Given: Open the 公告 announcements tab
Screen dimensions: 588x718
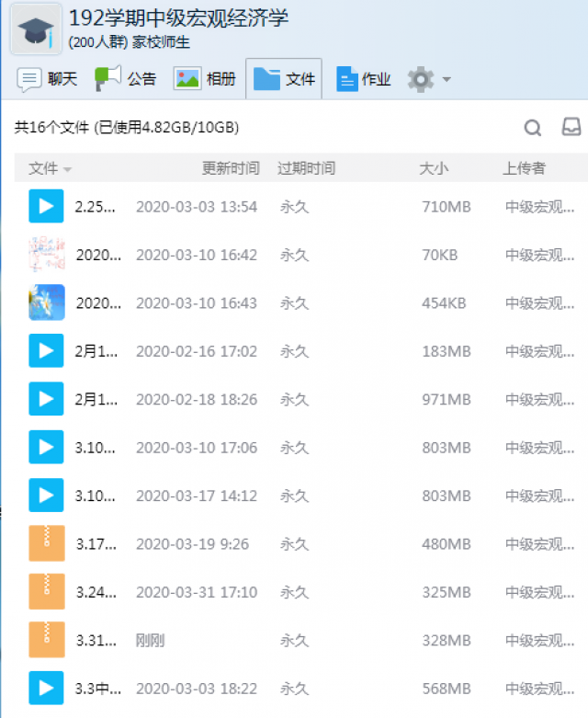Looking at the screenshot, I should [x=126, y=79].
